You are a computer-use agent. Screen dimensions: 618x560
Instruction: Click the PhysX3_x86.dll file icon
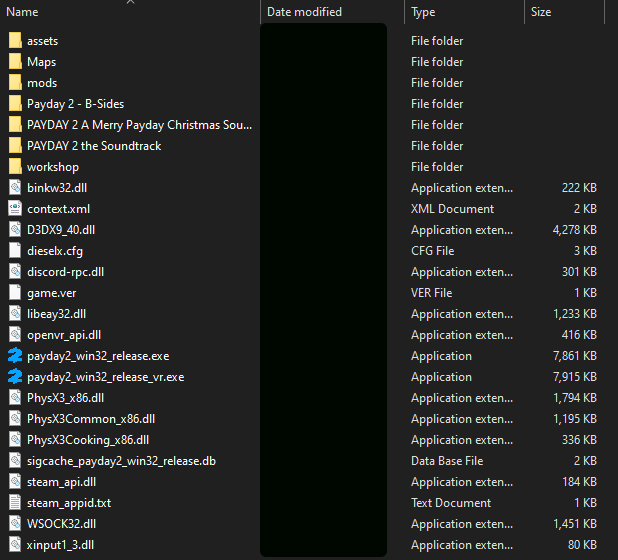click(15, 398)
